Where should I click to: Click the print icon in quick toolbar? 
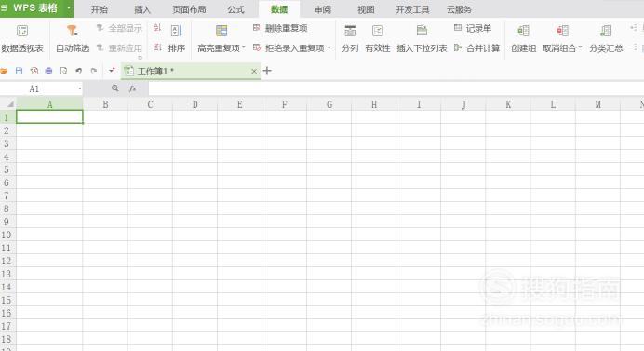(49, 71)
